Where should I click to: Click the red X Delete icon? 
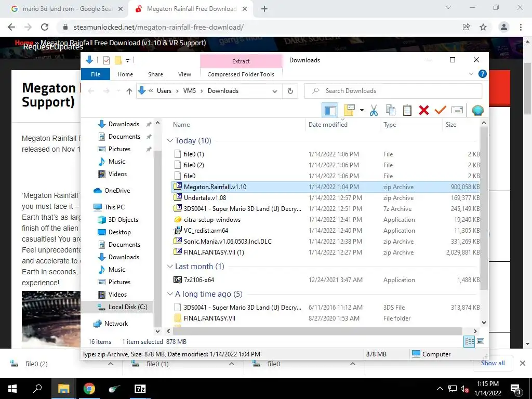pyautogui.click(x=424, y=110)
